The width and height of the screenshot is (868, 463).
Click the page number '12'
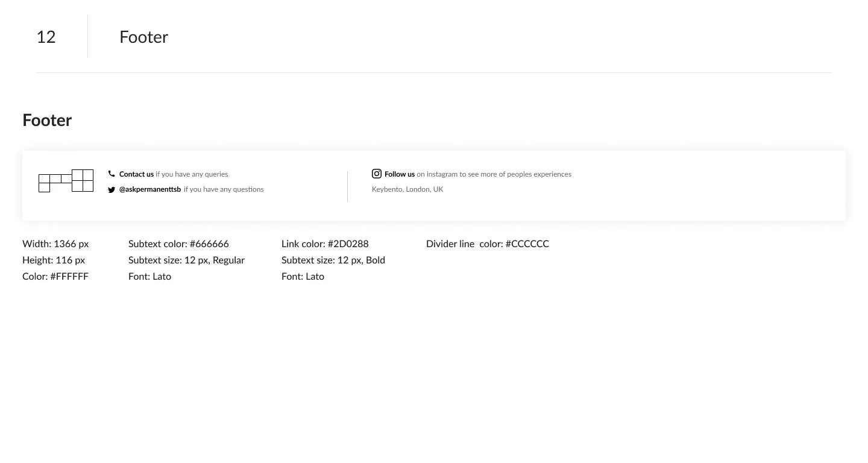(46, 37)
